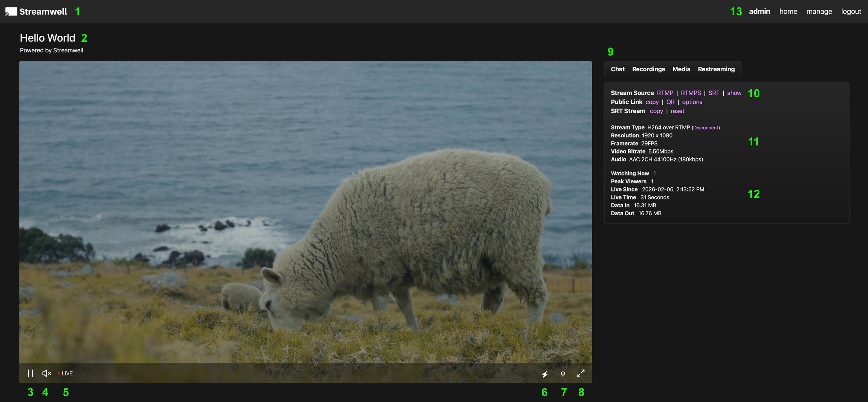Reset the SRT Stream
Screen dimensions: 868x402
click(x=677, y=111)
